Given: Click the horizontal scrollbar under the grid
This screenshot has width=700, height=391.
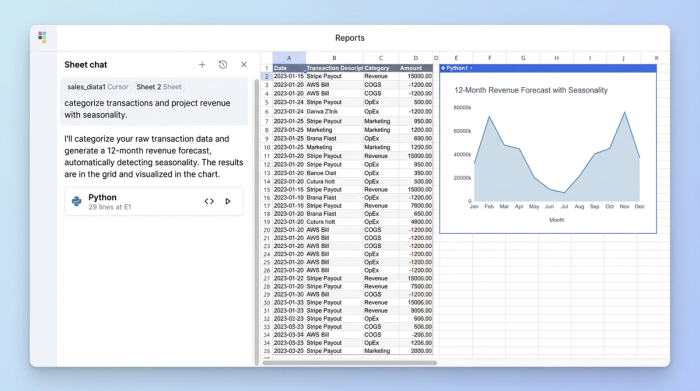Looking at the screenshot, I should pyautogui.click(x=350, y=363).
